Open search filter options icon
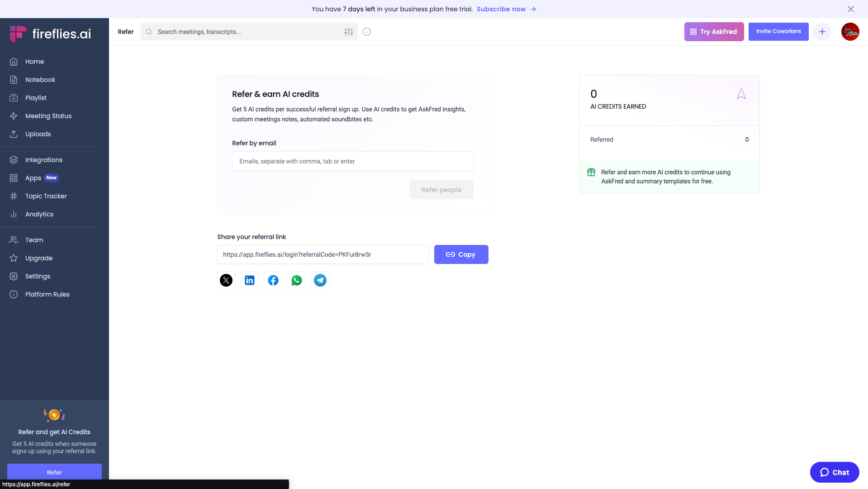Image resolution: width=868 pixels, height=489 pixels. tap(348, 32)
